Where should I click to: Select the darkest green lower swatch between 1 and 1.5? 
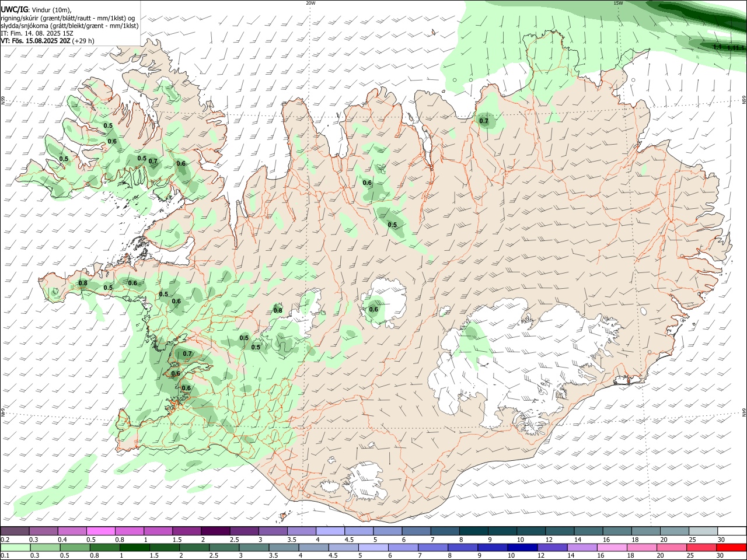[135, 548]
